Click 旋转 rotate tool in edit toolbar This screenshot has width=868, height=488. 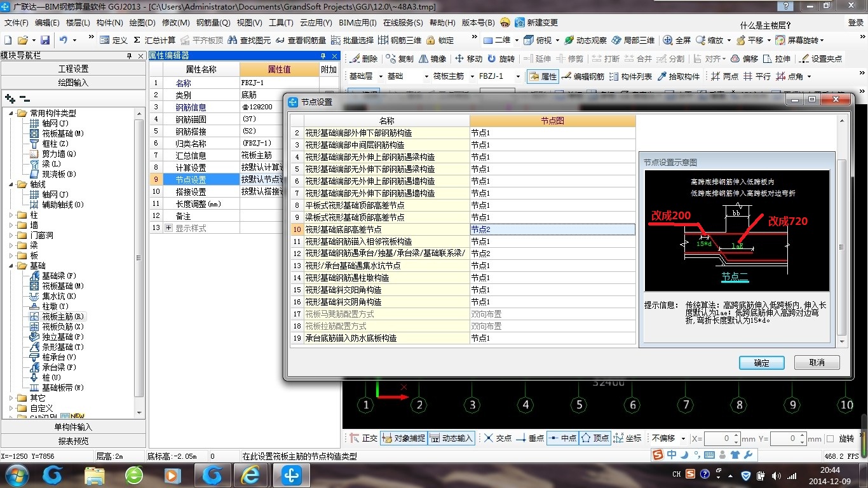501,58
